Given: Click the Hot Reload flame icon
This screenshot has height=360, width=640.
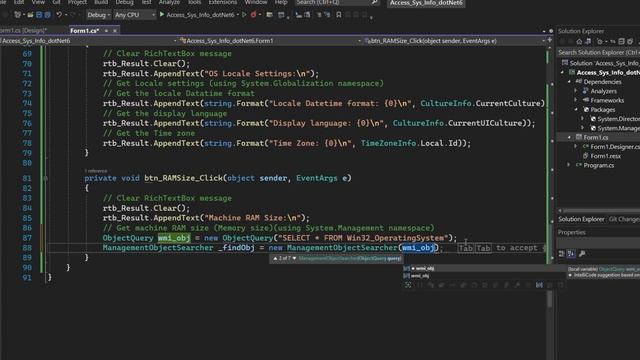Looking at the screenshot, I should (x=253, y=15).
